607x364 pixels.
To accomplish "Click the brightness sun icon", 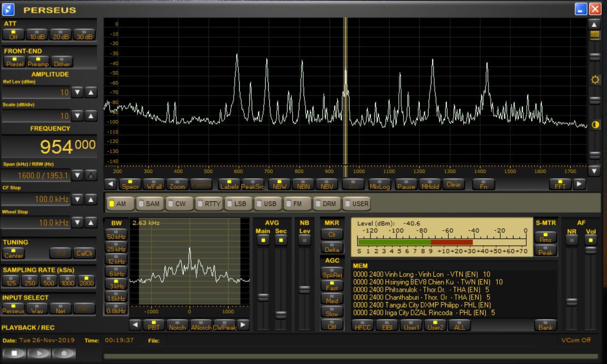I will click(x=595, y=80).
